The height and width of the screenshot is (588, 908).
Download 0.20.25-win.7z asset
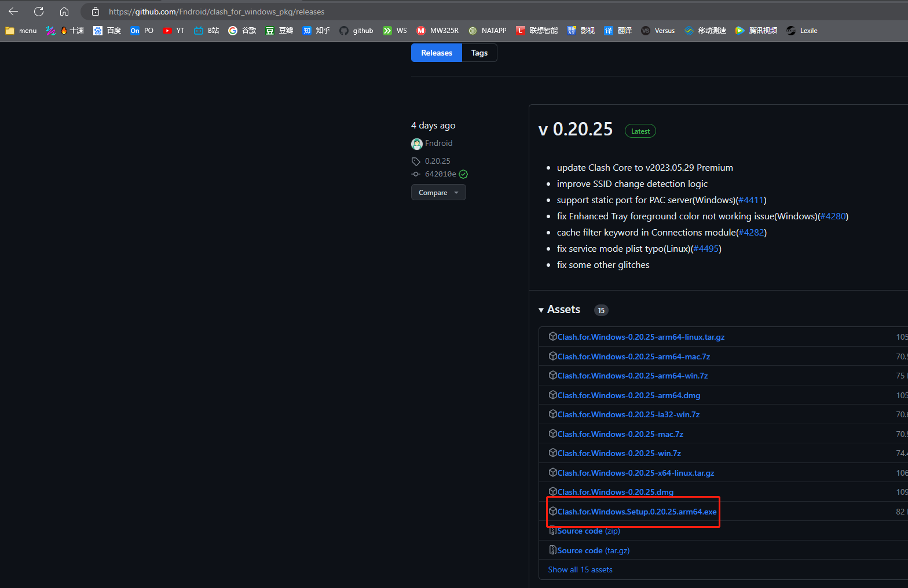click(x=619, y=453)
